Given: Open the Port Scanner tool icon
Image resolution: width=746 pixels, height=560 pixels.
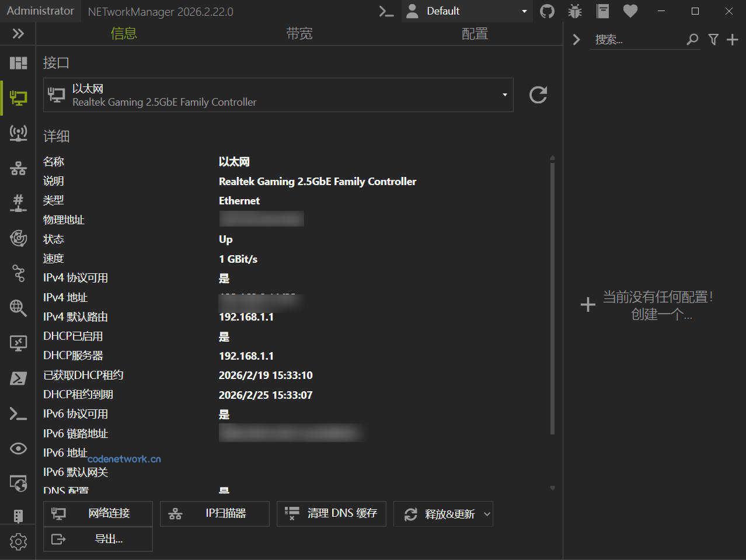Looking at the screenshot, I should [18, 203].
